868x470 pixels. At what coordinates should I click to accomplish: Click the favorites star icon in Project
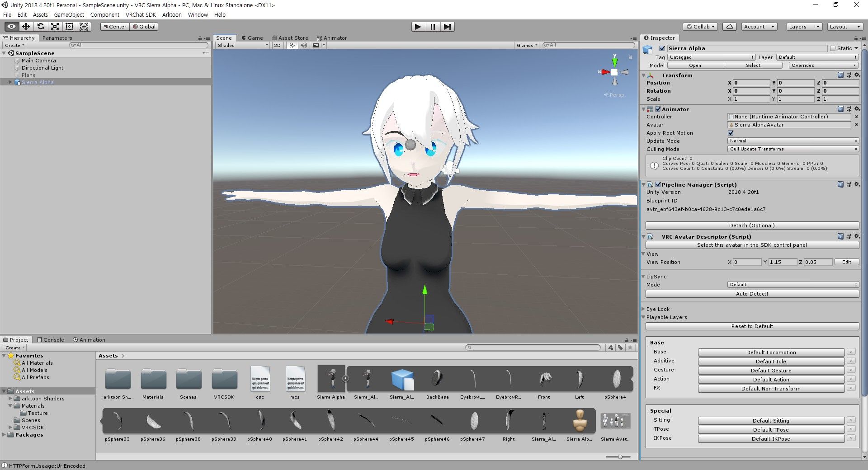click(x=630, y=348)
